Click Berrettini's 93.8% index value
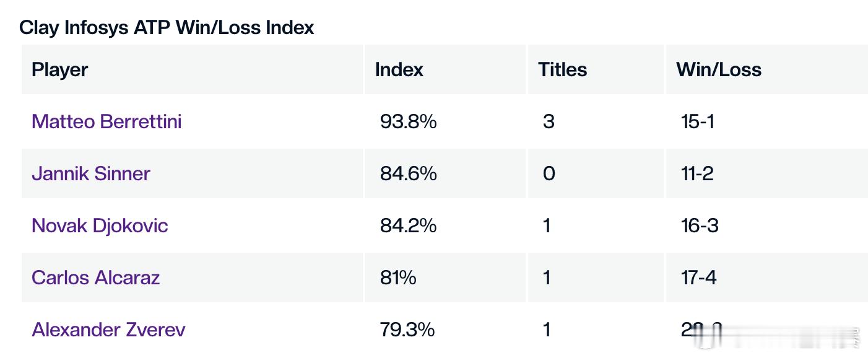Screen dimensions: 868x358 click(409, 121)
